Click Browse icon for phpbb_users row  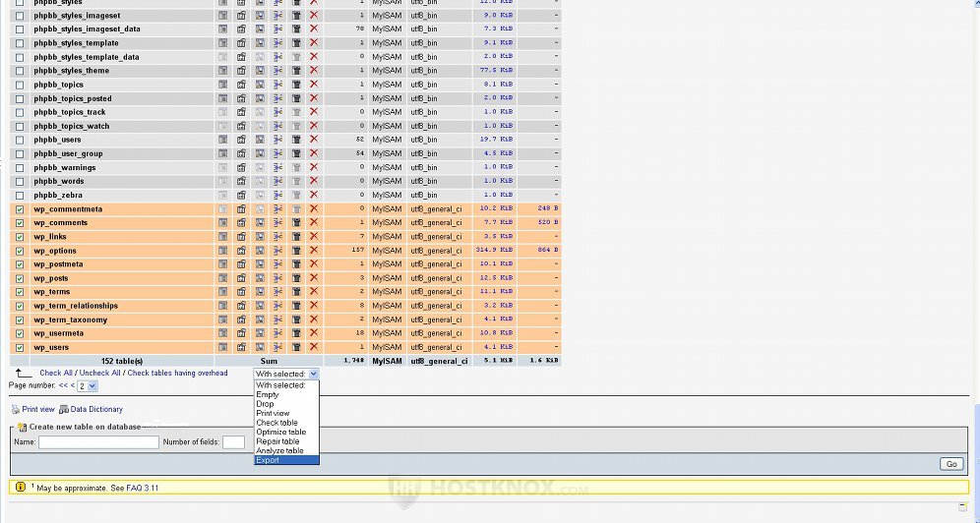(223, 140)
